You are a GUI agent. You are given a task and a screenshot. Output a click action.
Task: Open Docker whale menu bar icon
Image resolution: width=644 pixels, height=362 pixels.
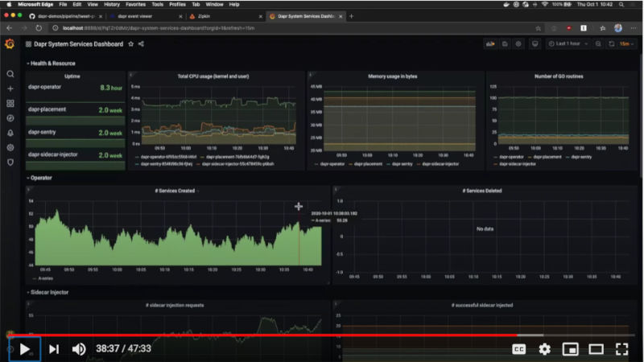point(506,5)
